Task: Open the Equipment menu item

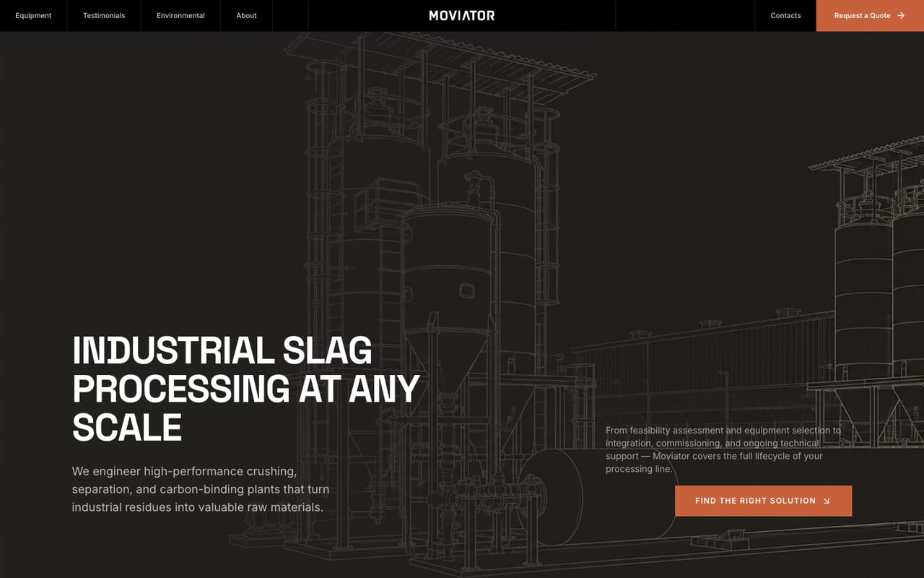Action: [33, 15]
